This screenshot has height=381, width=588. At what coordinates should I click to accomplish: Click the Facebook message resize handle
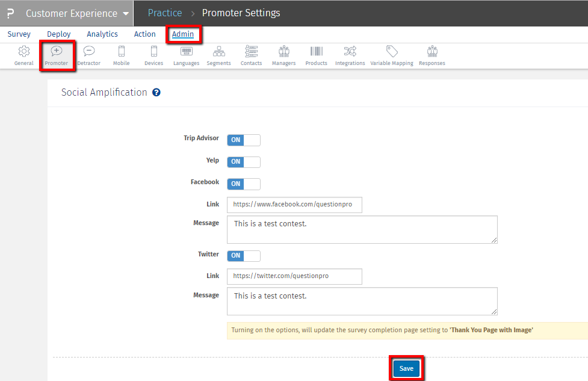(494, 240)
